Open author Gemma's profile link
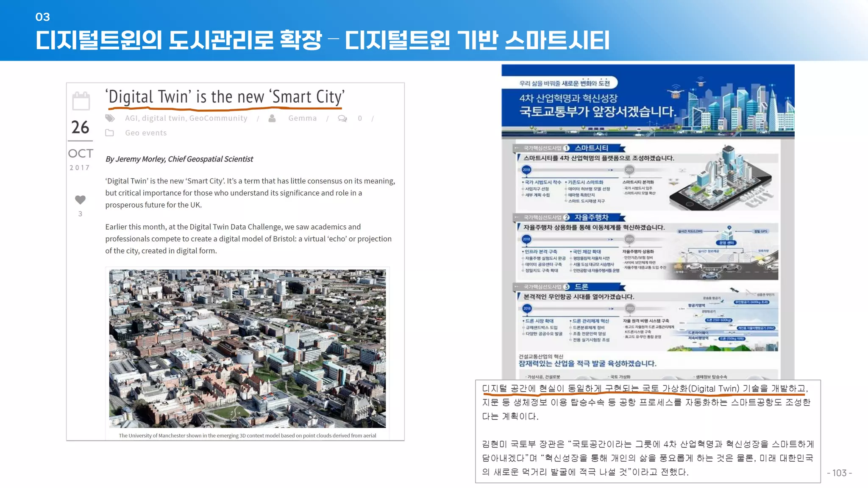The width and height of the screenshot is (868, 488). pos(302,118)
